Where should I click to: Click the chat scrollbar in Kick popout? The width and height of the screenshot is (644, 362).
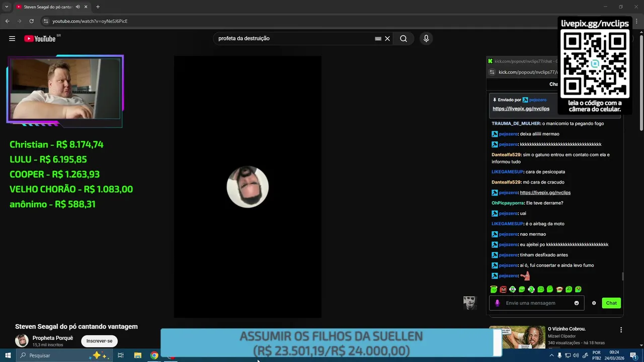pyautogui.click(x=623, y=276)
